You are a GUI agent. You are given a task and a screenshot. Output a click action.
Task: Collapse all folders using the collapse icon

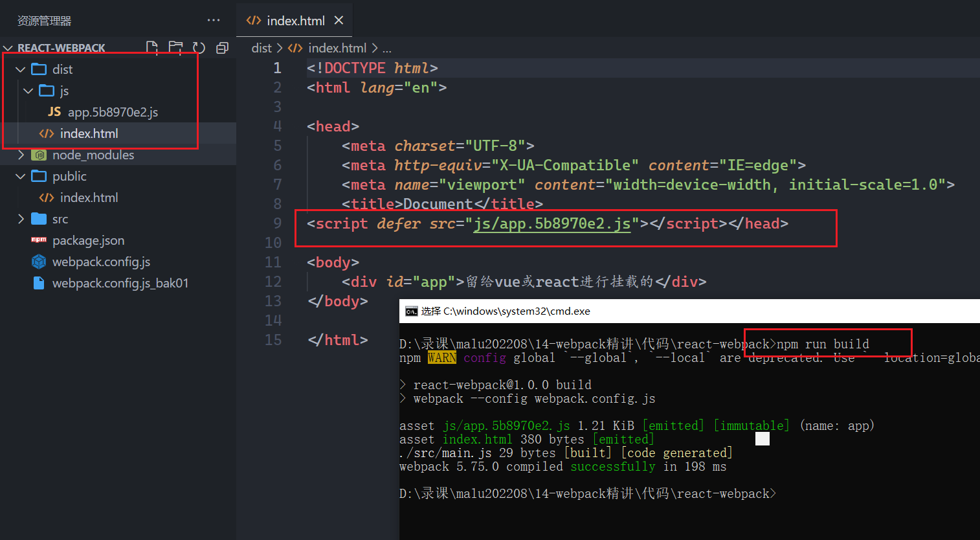(222, 47)
